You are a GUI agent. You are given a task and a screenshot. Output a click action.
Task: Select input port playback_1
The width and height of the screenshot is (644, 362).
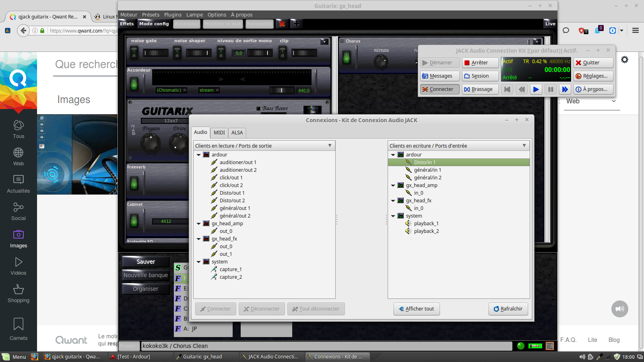(x=426, y=224)
